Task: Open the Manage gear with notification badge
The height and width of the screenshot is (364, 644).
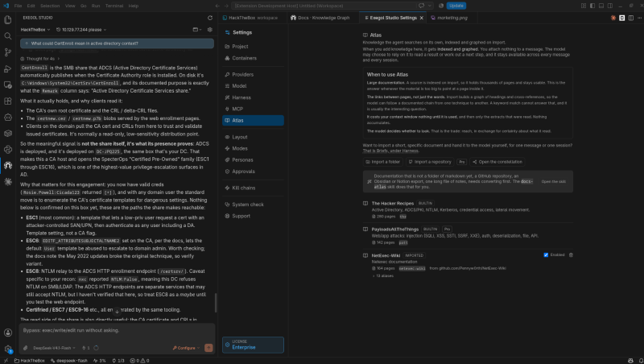Action: [x=7, y=349]
